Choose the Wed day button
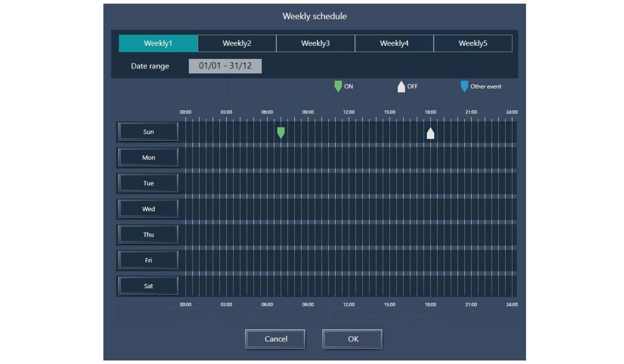Viewport: 624px width, 364px height. click(148, 209)
